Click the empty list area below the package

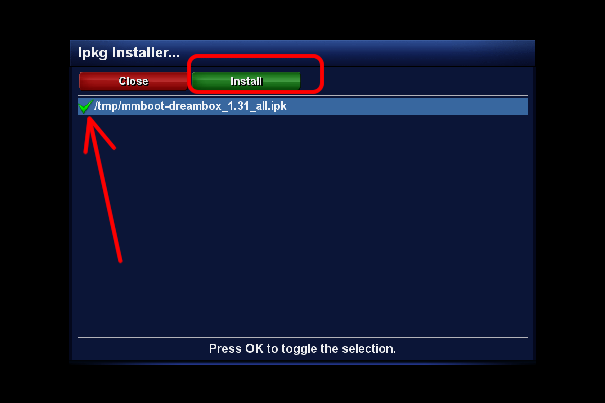click(x=303, y=226)
